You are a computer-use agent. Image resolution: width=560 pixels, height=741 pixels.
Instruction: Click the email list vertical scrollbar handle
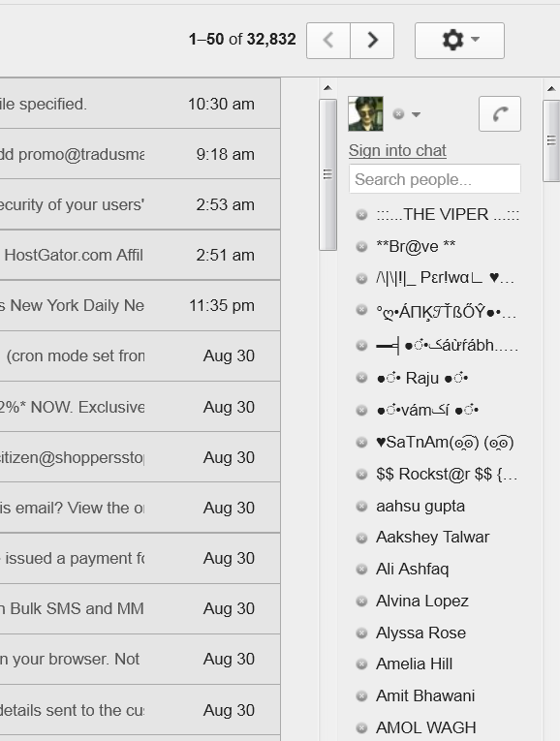[328, 174]
